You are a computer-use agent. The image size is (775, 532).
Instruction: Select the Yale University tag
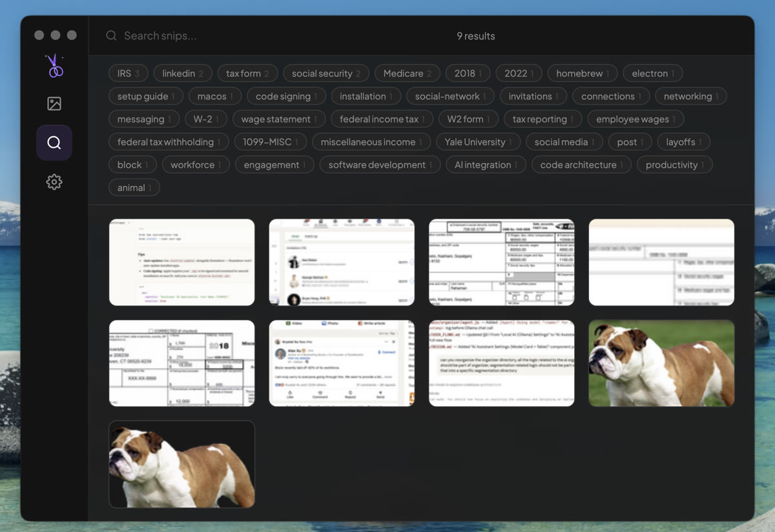click(479, 142)
